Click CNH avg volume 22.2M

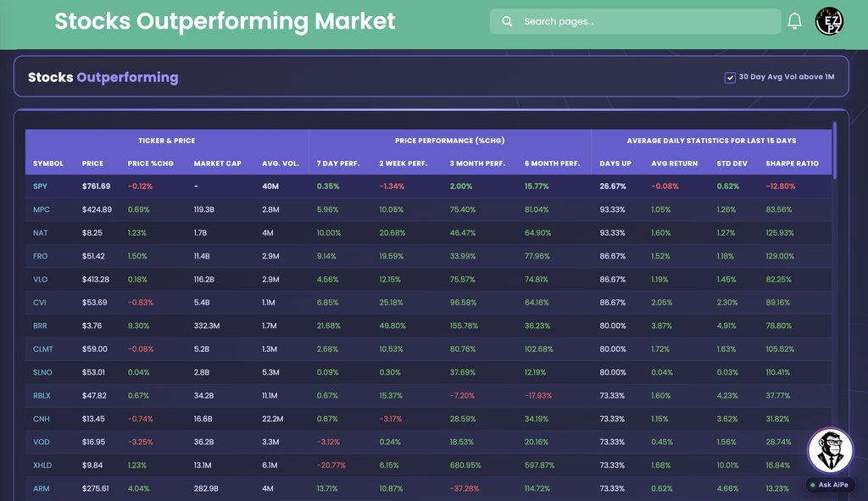[x=272, y=419]
